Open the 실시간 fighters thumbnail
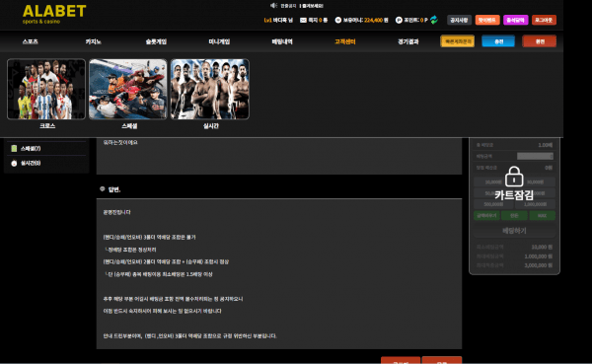This screenshot has height=364, width=592. click(x=210, y=89)
